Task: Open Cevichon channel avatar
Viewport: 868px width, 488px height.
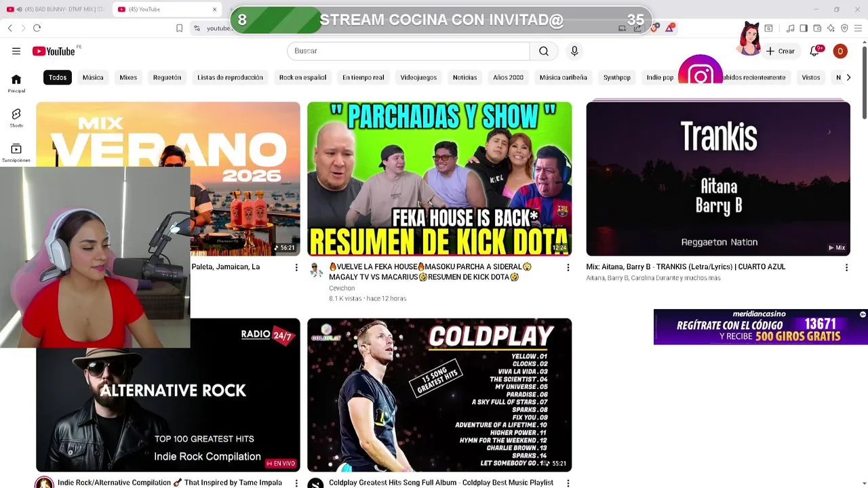Action: click(x=316, y=270)
